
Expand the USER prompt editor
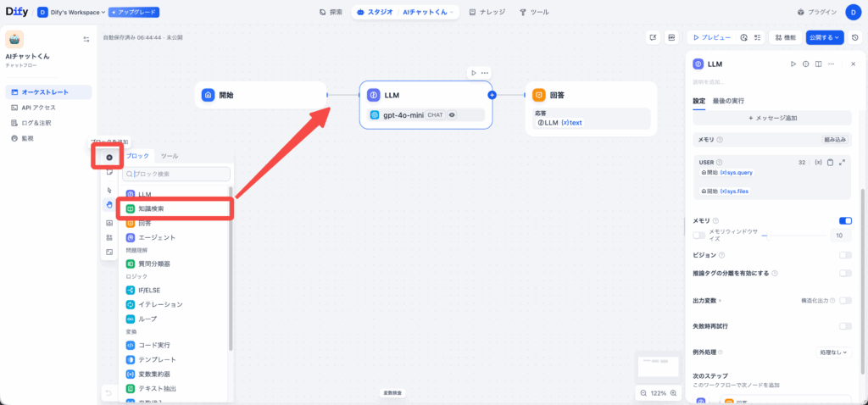coord(842,162)
